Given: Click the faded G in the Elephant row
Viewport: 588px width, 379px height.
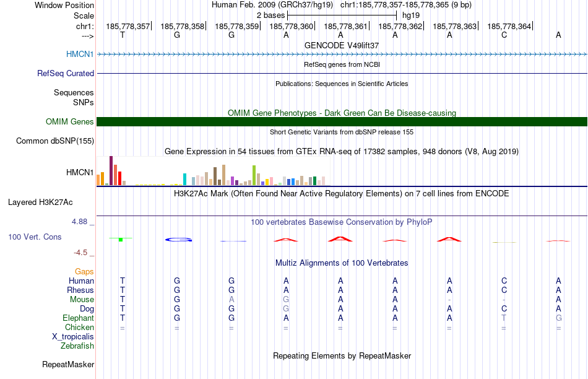Looking at the screenshot, I should point(559,318).
